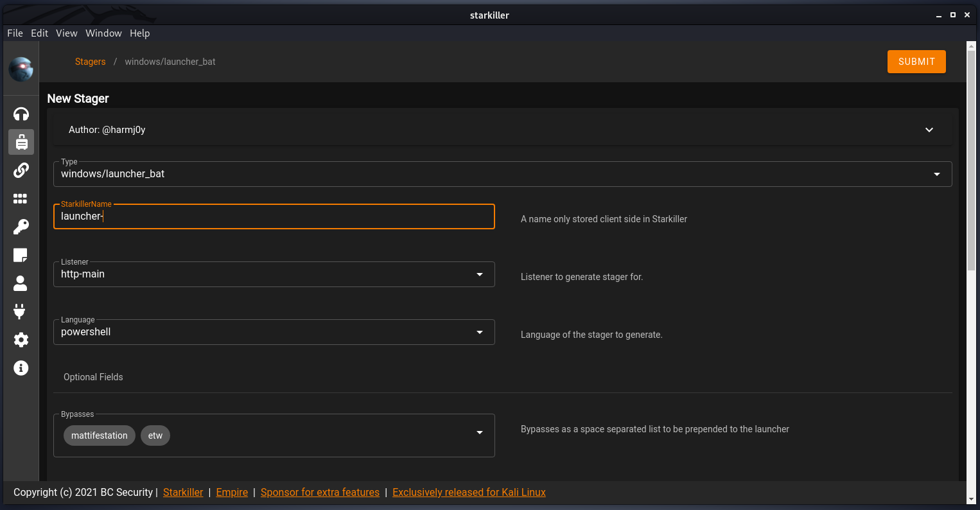
Task: Open the File menu
Action: coord(15,33)
